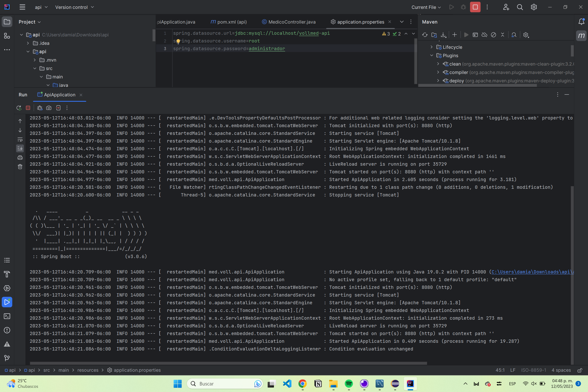Expand the compiler plugin node

click(438, 72)
